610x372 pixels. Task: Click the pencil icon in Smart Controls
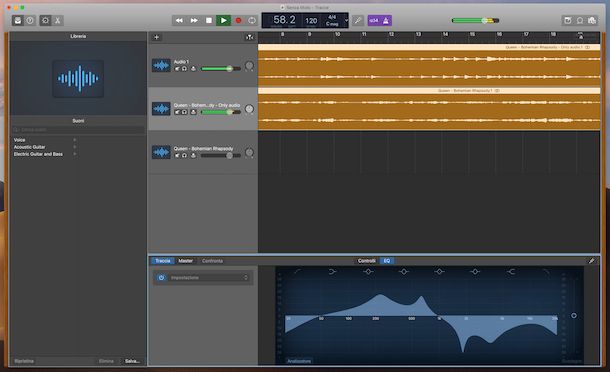tap(591, 261)
